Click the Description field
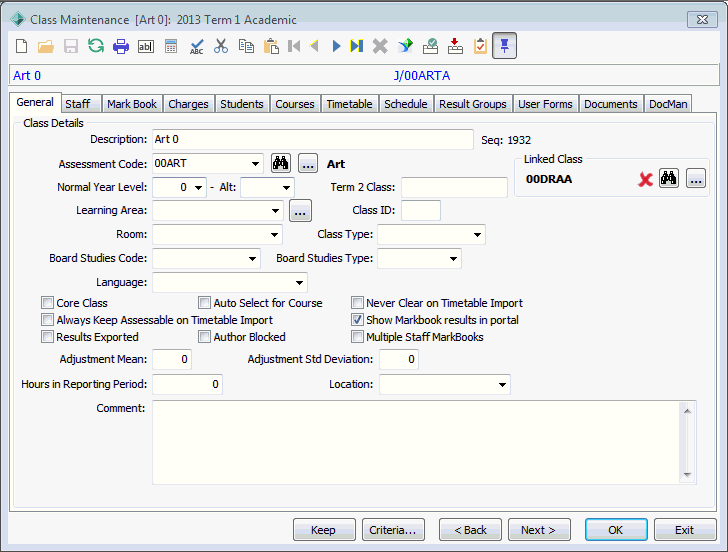The width and height of the screenshot is (728, 552). tap(312, 139)
